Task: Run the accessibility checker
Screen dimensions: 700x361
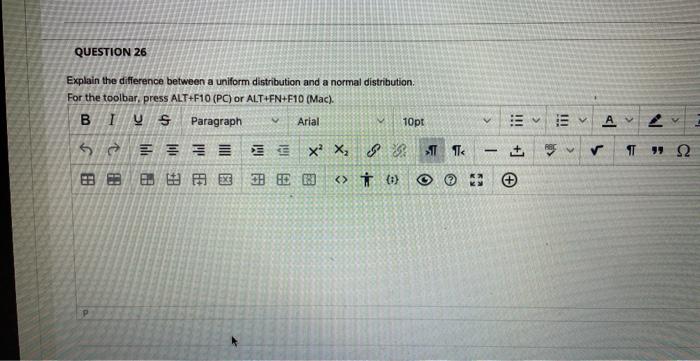Action: tap(367, 180)
